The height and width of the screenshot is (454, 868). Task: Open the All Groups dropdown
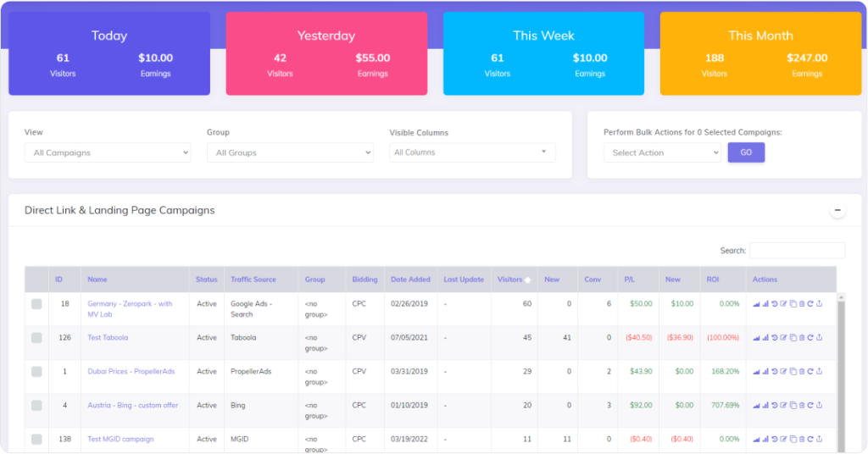point(290,152)
